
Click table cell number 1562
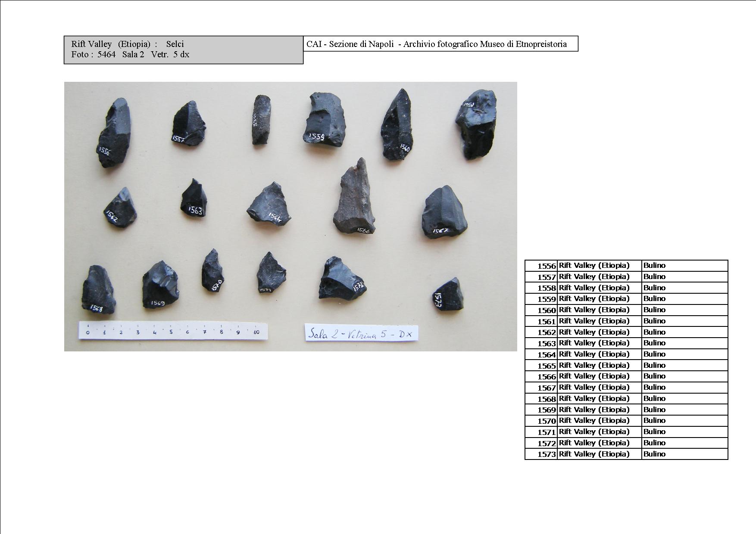coord(541,332)
